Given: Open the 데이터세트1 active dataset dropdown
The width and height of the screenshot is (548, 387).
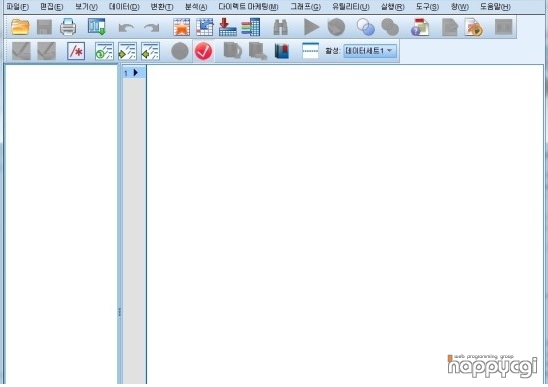Looking at the screenshot, I should pyautogui.click(x=370, y=51).
